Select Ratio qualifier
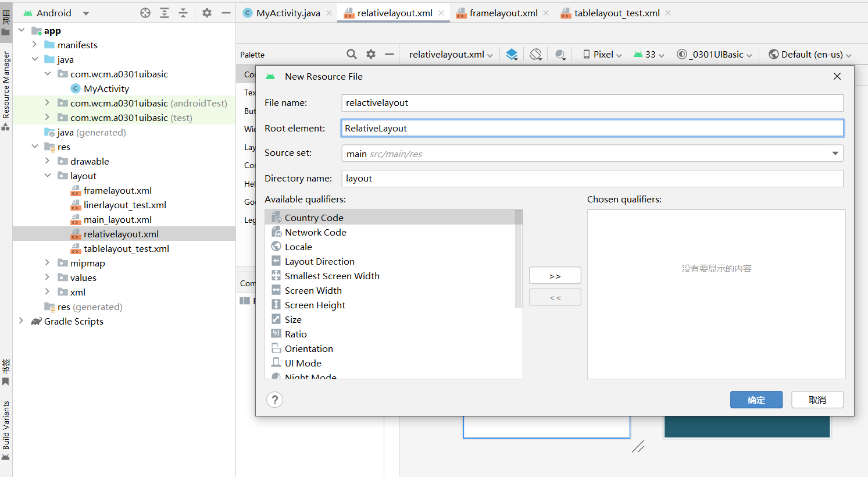This screenshot has width=868, height=477. [x=390, y=334]
